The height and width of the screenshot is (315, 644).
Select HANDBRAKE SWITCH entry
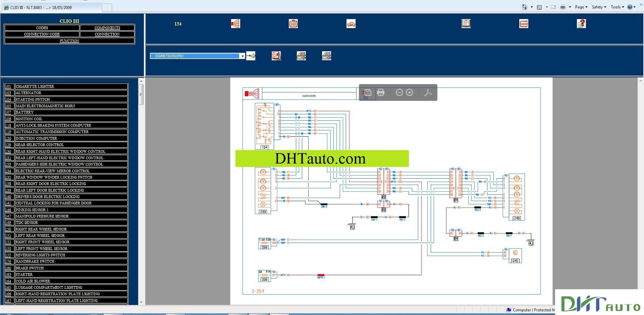click(x=71, y=261)
